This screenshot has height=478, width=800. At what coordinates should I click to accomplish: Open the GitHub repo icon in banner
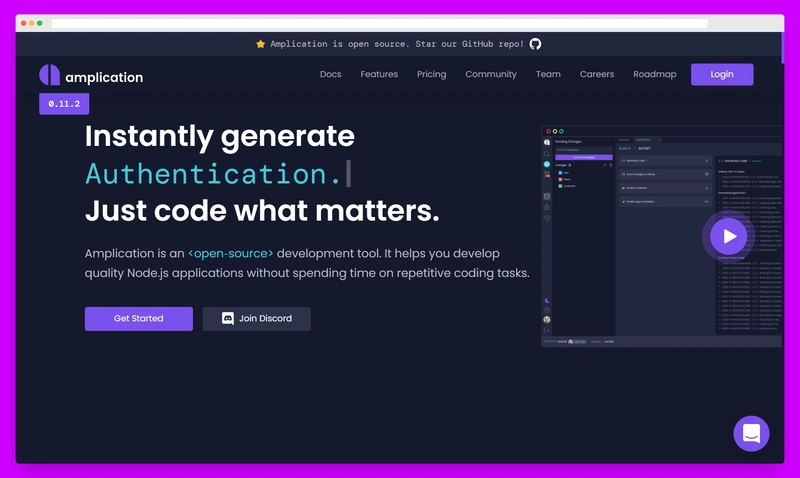[x=535, y=44]
